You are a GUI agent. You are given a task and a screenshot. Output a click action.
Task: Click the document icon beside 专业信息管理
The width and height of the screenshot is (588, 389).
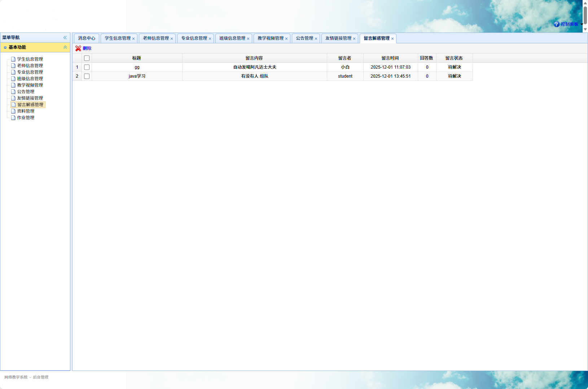pyautogui.click(x=13, y=72)
